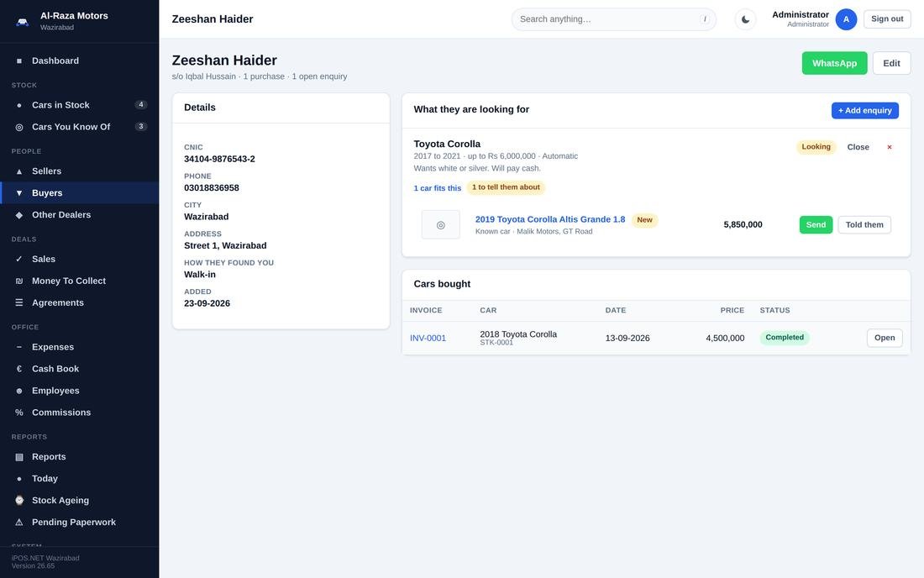924x578 pixels.
Task: Navigate to the Today report
Action: click(x=80, y=478)
